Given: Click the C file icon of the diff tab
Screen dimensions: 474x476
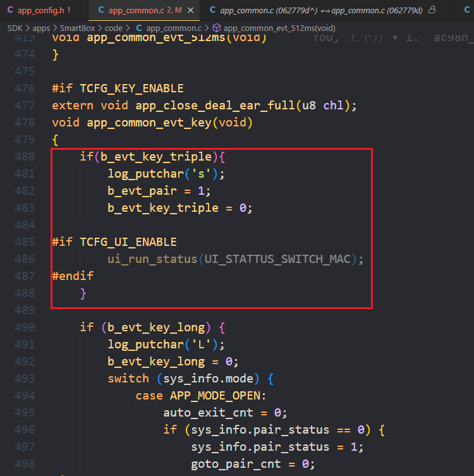Looking at the screenshot, I should 213,10.
